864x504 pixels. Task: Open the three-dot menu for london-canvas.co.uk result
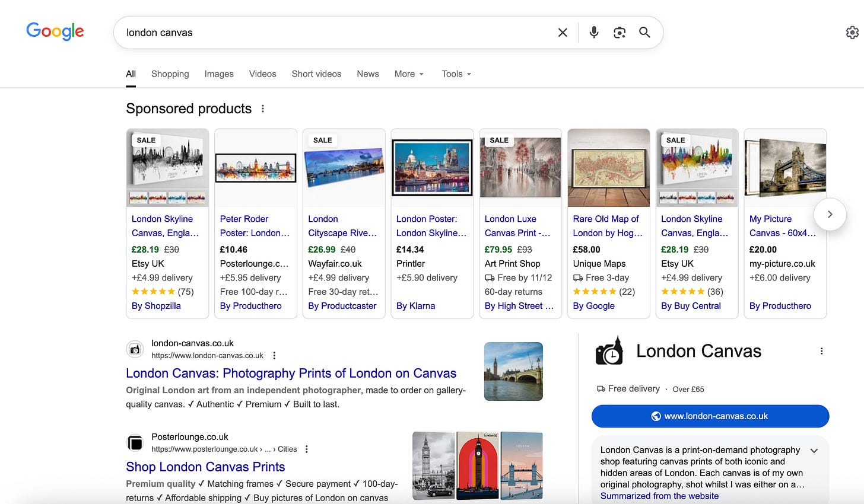click(274, 355)
